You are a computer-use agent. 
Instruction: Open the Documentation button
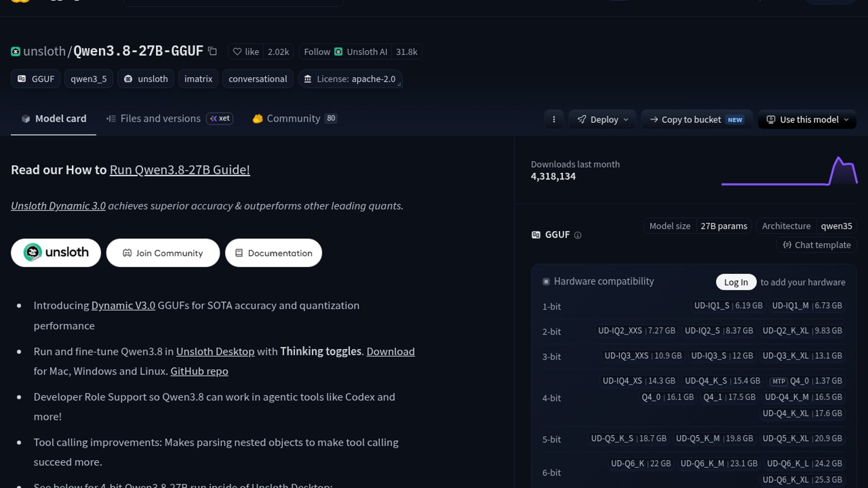[274, 253]
